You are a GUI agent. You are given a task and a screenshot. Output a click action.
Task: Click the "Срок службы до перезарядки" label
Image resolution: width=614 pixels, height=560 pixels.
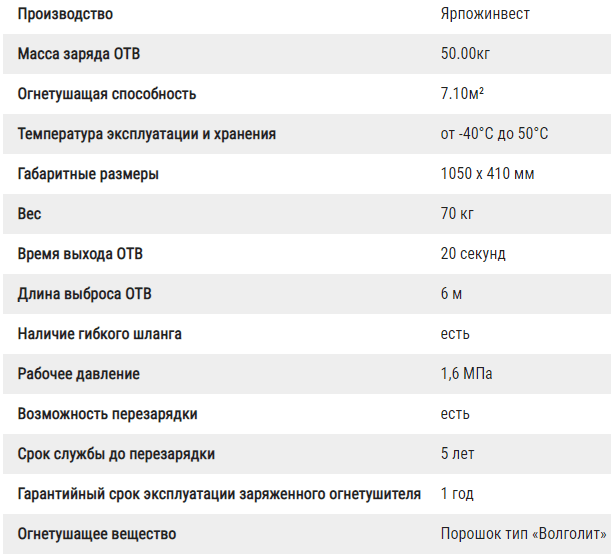pyautogui.click(x=116, y=454)
